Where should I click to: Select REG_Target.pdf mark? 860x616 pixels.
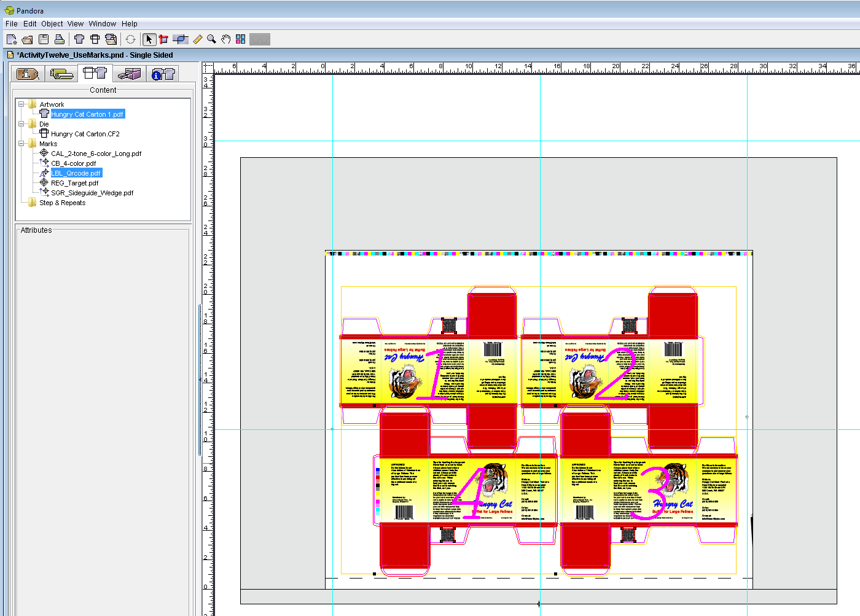point(74,183)
